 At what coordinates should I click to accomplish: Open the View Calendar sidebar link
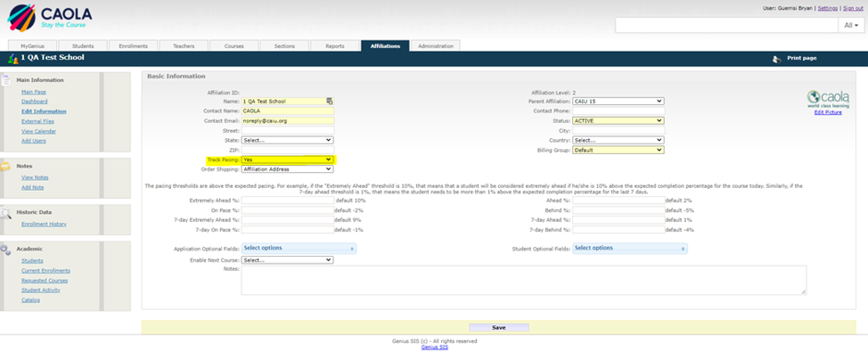coord(38,131)
